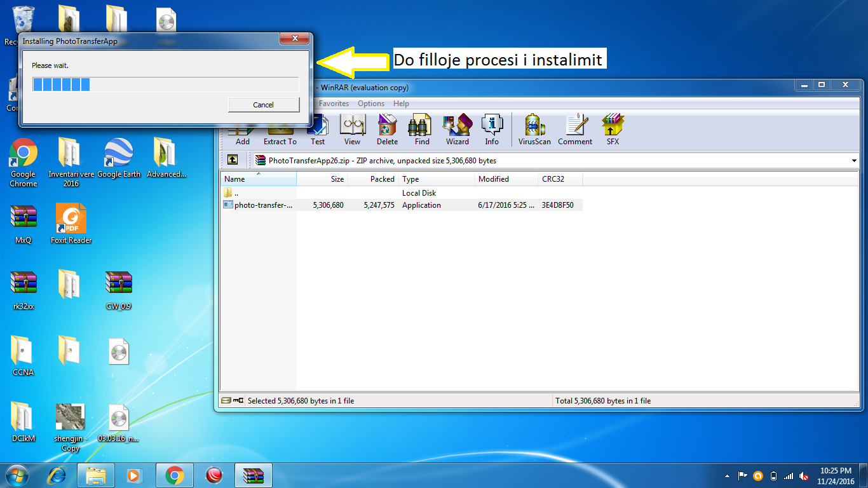Select the Google Earth desktop icon
This screenshot has height=488, width=868.
pyautogui.click(x=119, y=159)
